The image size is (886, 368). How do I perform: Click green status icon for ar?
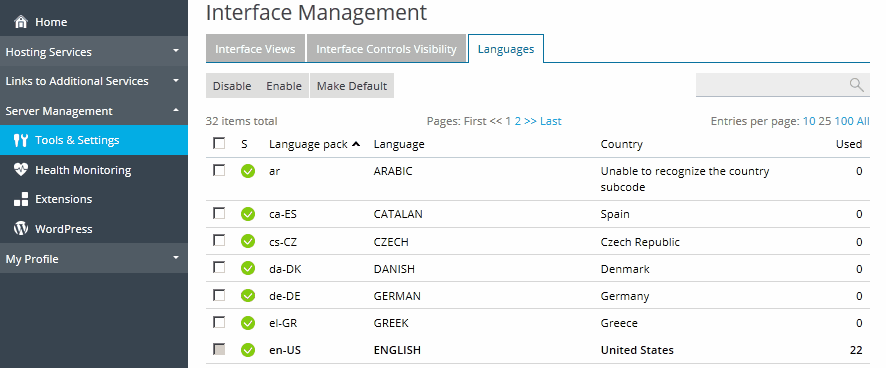point(247,171)
